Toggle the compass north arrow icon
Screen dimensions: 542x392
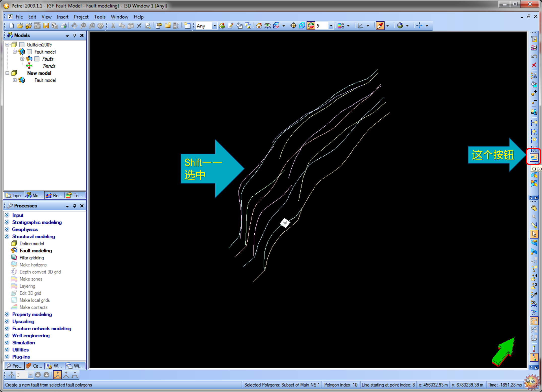point(380,26)
